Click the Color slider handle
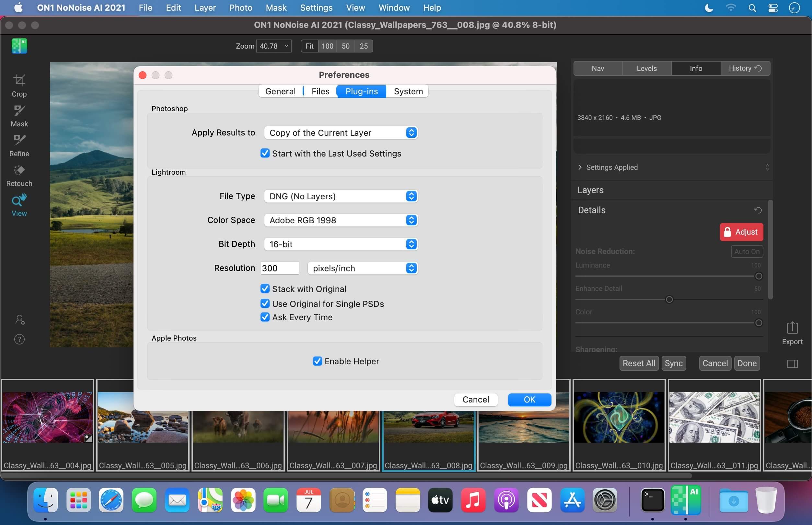 tap(759, 323)
